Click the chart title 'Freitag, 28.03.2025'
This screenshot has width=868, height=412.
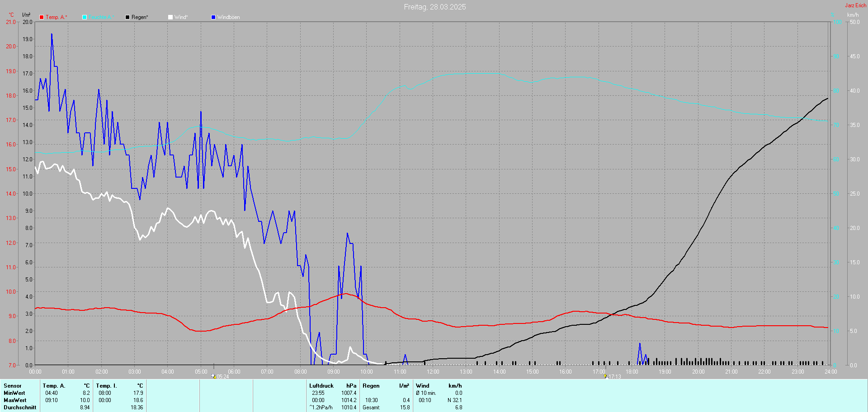point(435,7)
